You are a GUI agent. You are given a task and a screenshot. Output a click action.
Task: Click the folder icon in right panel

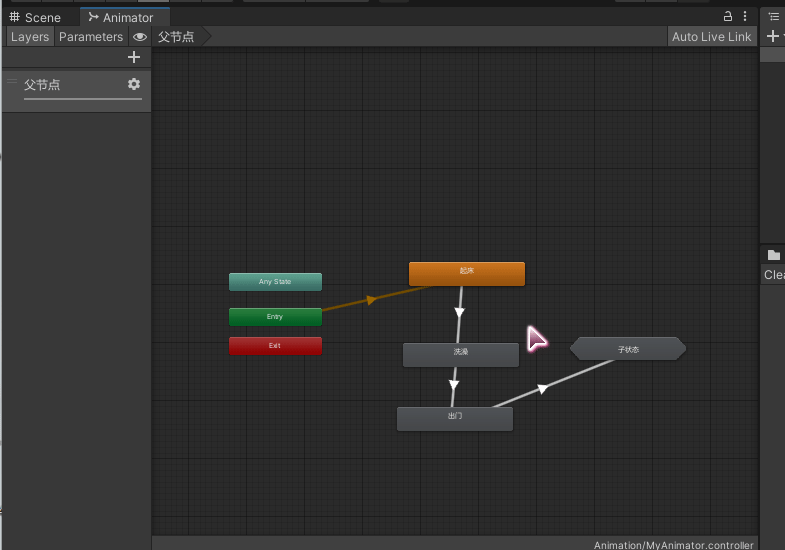point(773,255)
